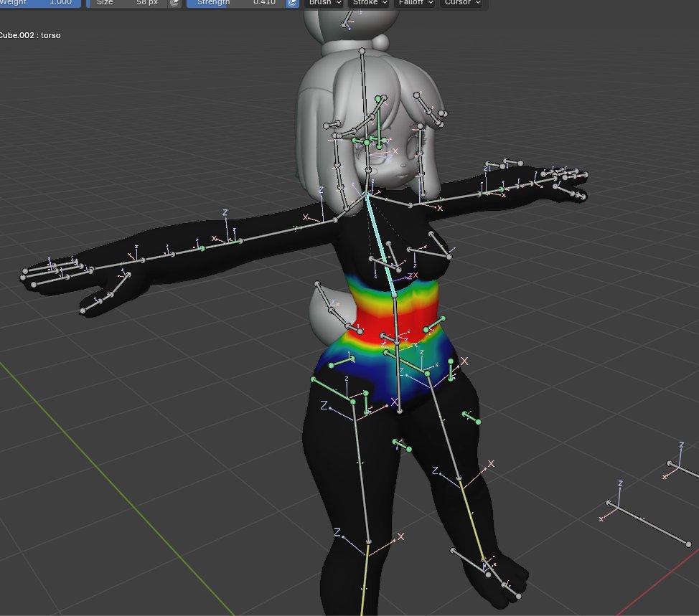Expand the Cursor dropdown

point(462,3)
